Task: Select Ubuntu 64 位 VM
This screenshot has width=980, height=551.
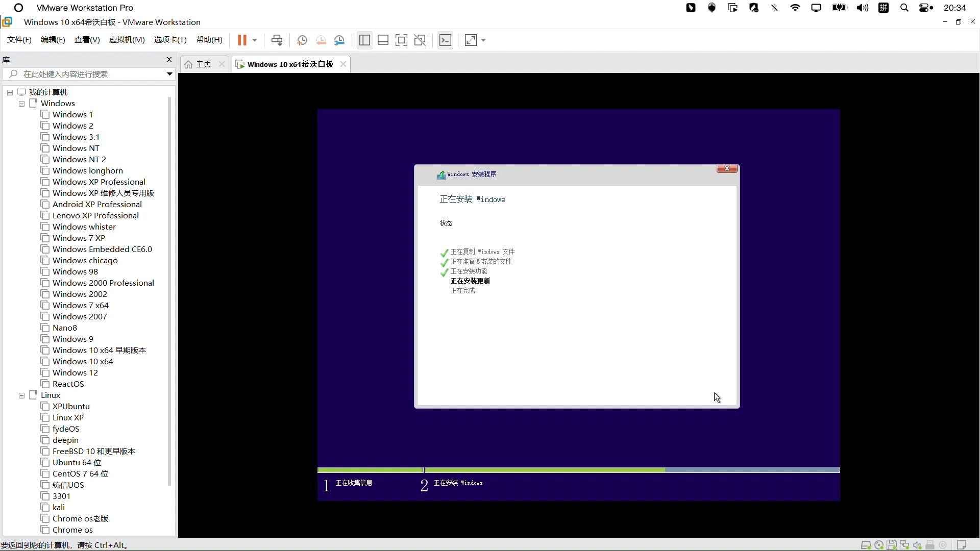Action: [77, 463]
